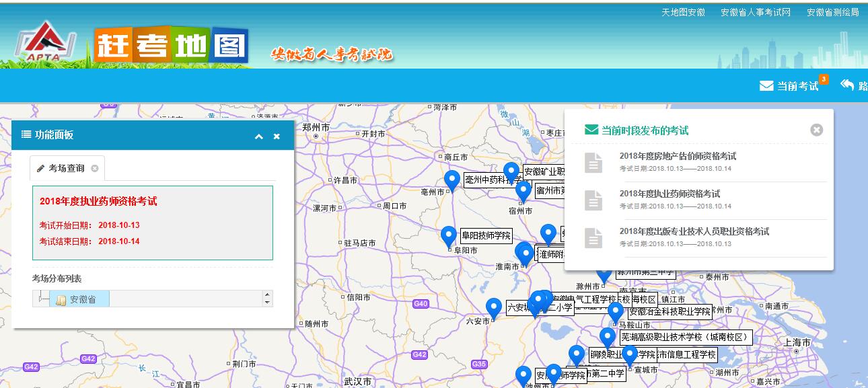Viewport: 868px width, 388px height.
Task: Open the 安徽省测绘局 link
Action: tap(833, 12)
